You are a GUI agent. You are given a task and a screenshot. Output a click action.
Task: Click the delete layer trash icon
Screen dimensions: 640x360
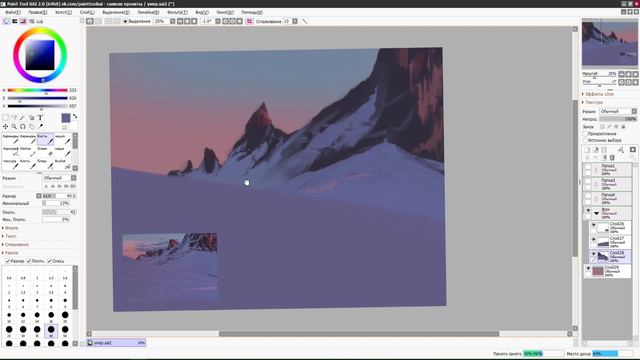pyautogui.click(x=612, y=158)
